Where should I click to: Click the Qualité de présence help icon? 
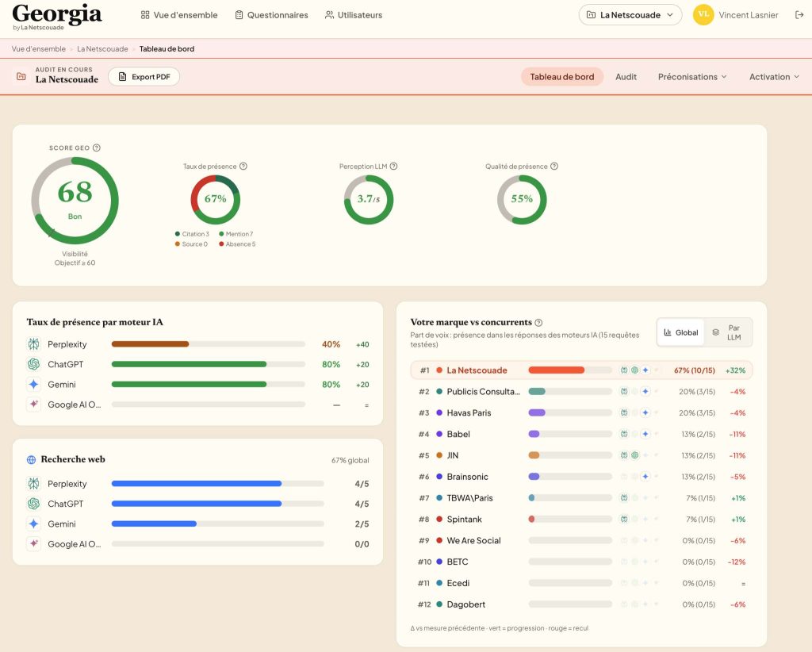pyautogui.click(x=554, y=167)
